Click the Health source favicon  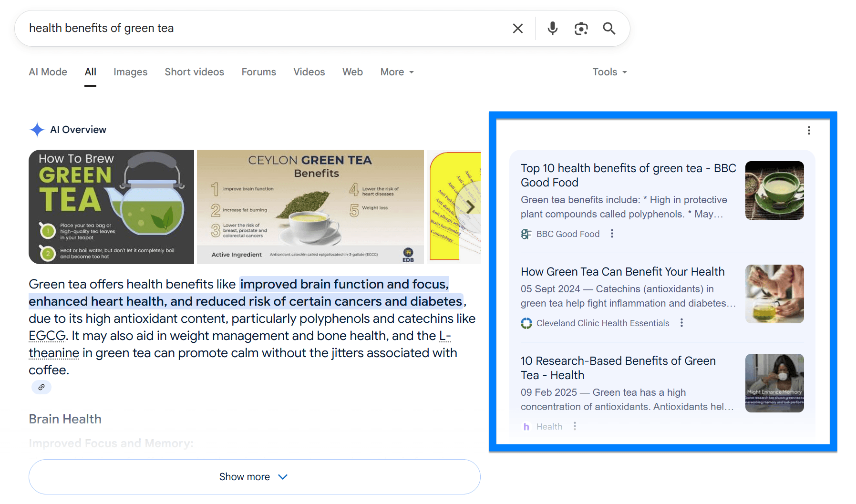point(526,427)
